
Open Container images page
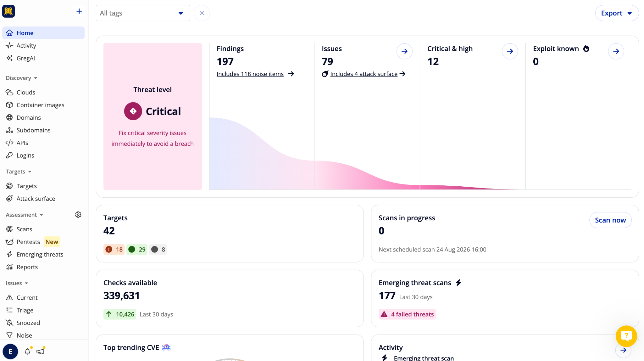[40, 105]
